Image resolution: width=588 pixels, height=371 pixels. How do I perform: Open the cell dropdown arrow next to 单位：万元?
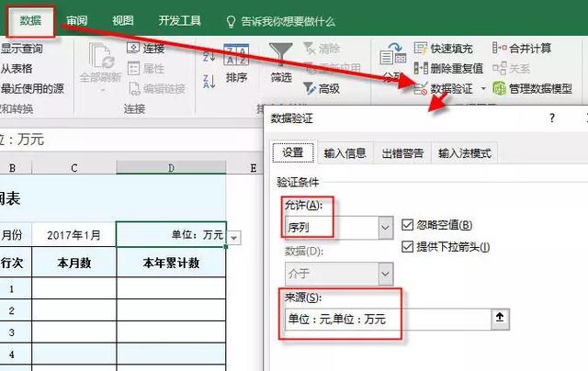pos(234,237)
